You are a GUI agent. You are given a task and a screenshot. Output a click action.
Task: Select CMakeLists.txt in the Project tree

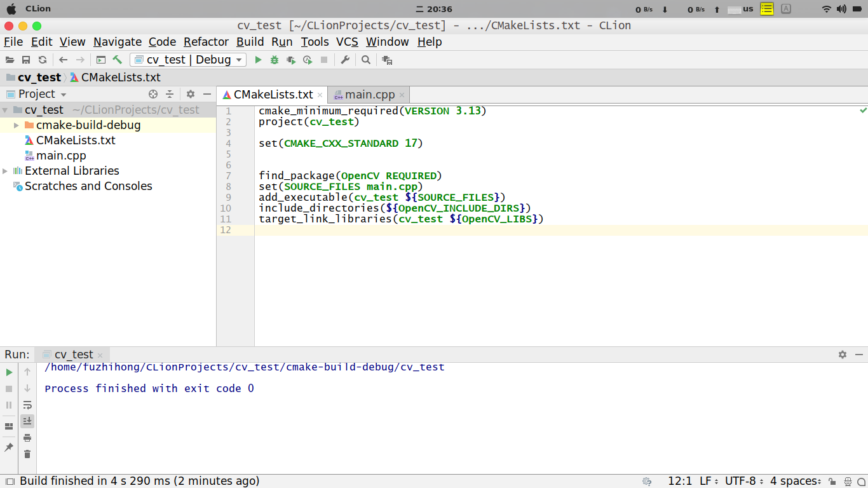coord(76,140)
